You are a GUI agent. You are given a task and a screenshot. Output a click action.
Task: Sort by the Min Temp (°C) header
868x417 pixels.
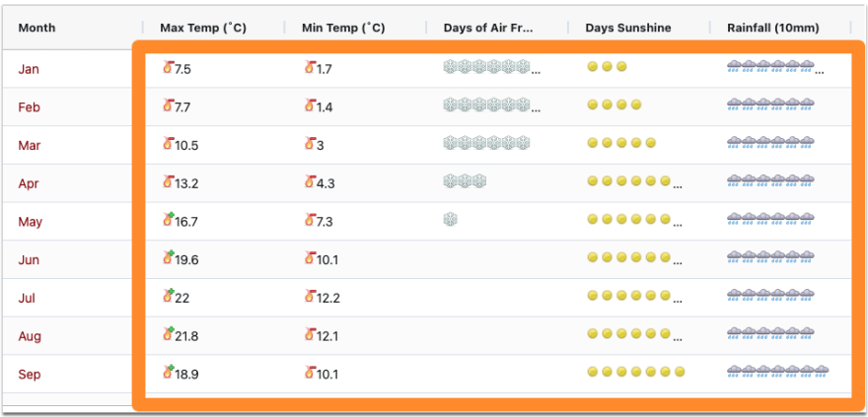point(343,28)
